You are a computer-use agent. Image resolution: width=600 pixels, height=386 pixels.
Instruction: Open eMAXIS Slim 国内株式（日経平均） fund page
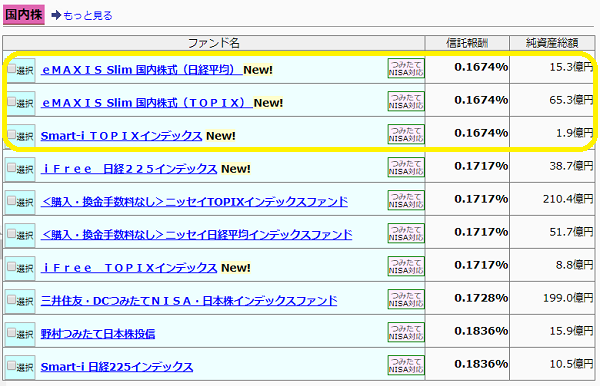coord(142,70)
